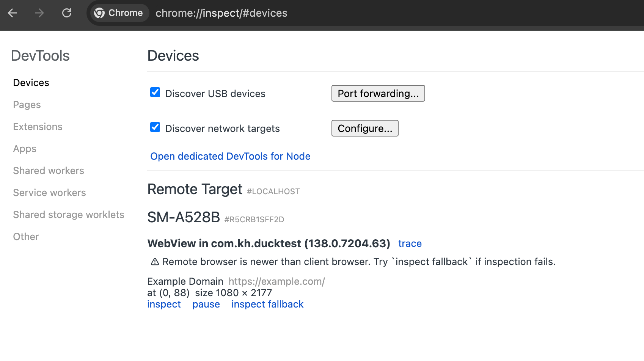The height and width of the screenshot is (361, 644).
Task: Click the Chrome logo site chip
Action: click(x=119, y=13)
